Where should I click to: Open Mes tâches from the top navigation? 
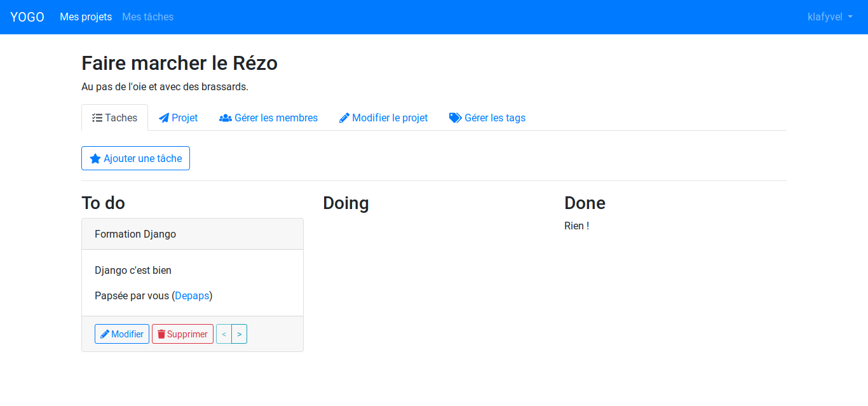click(147, 17)
